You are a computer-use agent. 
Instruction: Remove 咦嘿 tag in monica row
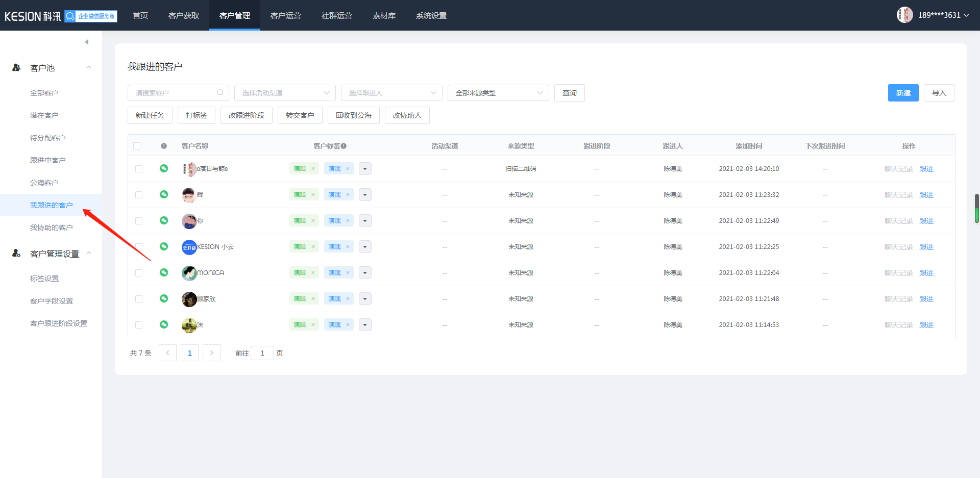[348, 272]
